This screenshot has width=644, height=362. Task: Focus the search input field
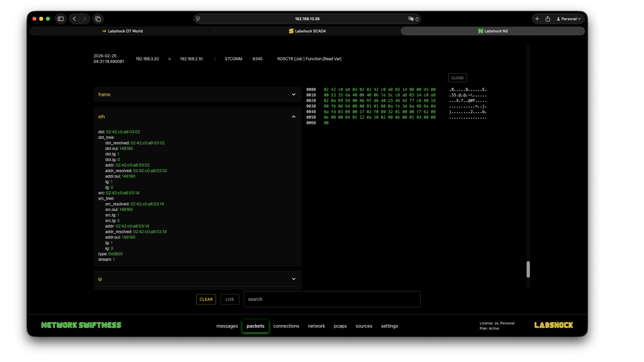coord(332,299)
